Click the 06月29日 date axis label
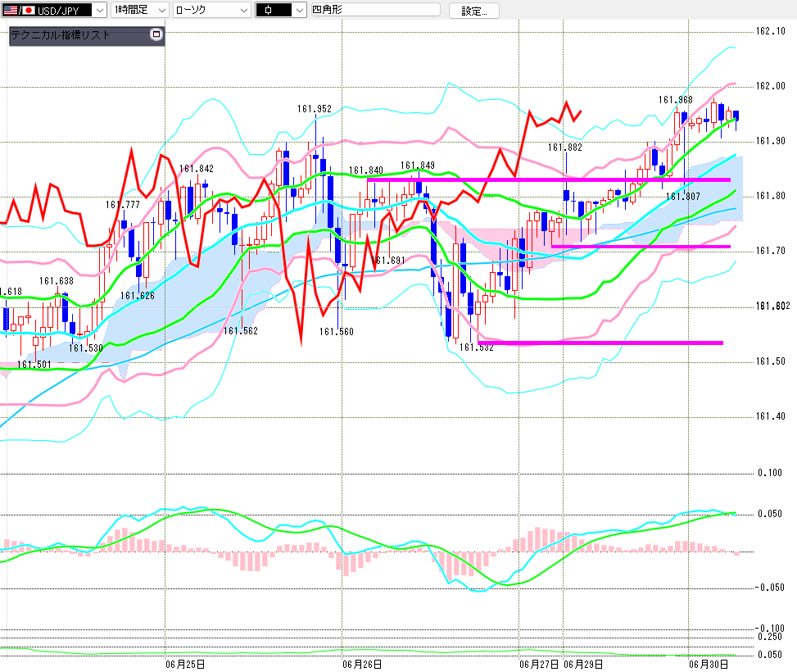This screenshot has height=672, width=797. coord(583,665)
